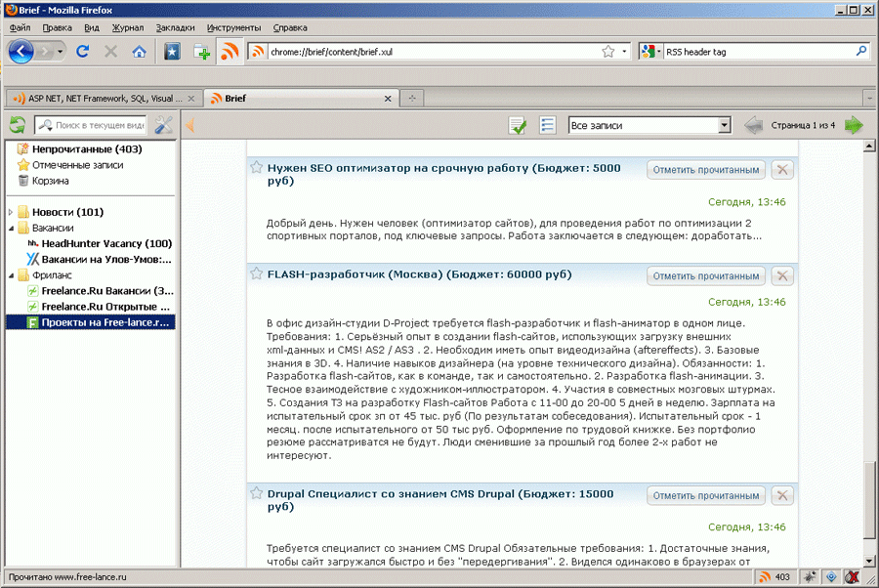Click the search magnifier icon in the search box
Viewport: 879px width, 588px height.
pyautogui.click(x=861, y=51)
